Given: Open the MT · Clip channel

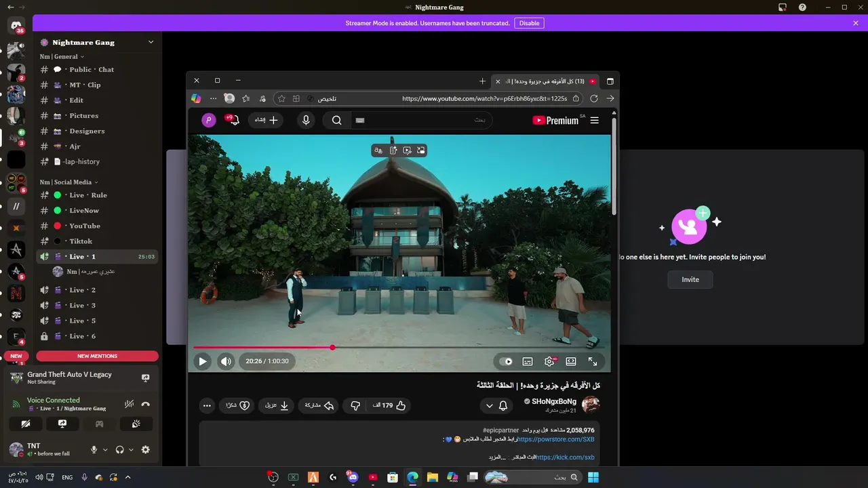Looking at the screenshot, I should 98,85.
